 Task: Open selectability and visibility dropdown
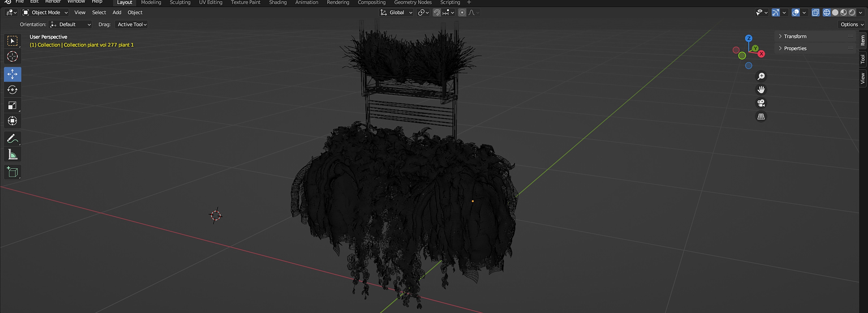761,13
